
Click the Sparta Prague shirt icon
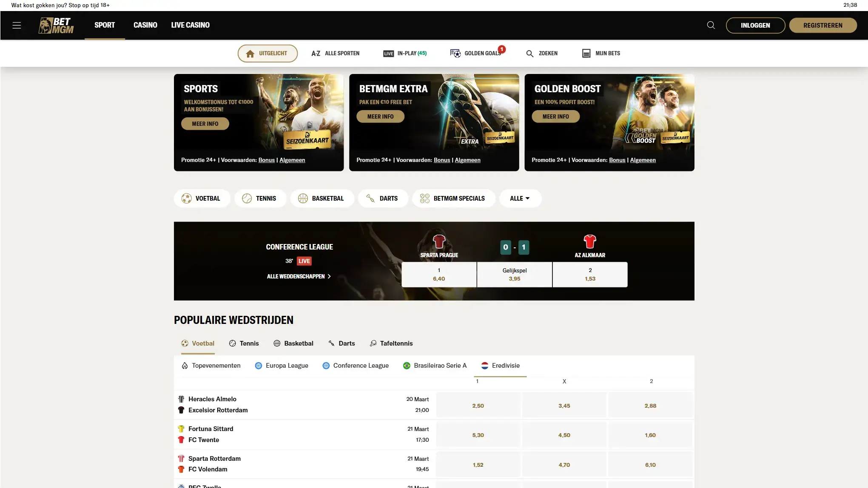[x=439, y=241]
